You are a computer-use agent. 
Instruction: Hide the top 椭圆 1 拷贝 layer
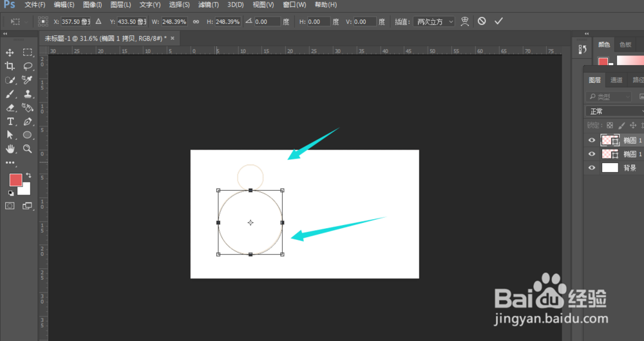pos(591,141)
